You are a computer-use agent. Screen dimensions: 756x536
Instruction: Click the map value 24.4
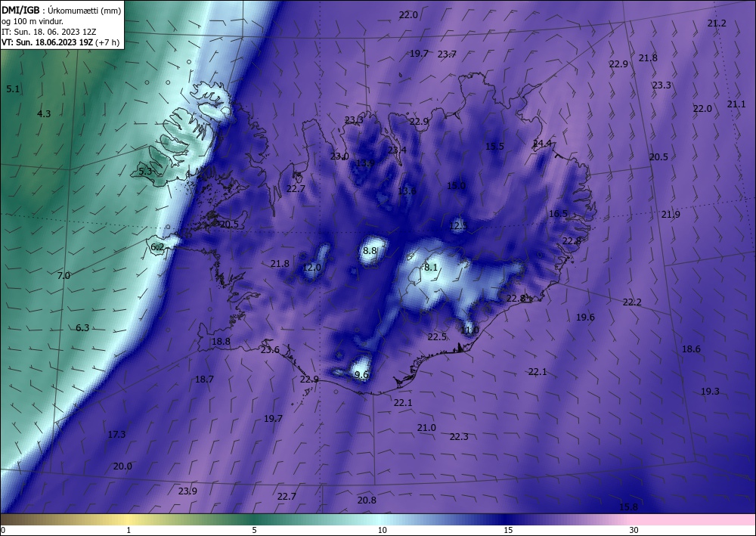(542, 143)
